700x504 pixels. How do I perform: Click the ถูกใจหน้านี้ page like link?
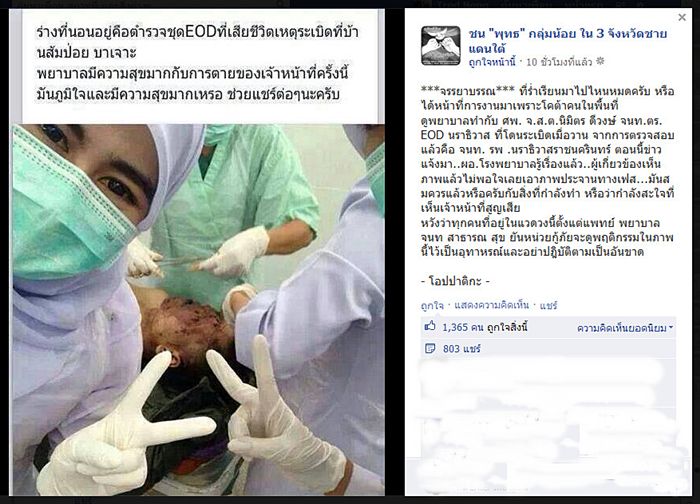coord(492,62)
